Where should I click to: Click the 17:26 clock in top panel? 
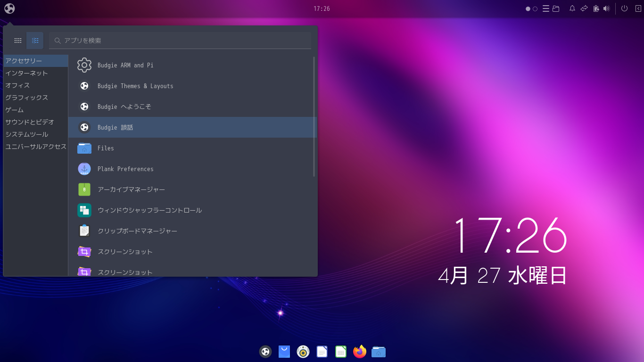click(322, 9)
